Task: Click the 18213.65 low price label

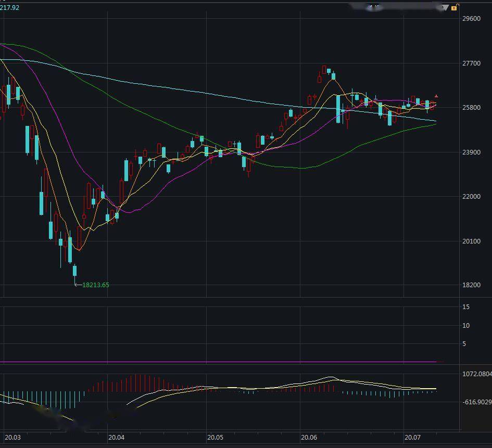Action: [x=96, y=285]
